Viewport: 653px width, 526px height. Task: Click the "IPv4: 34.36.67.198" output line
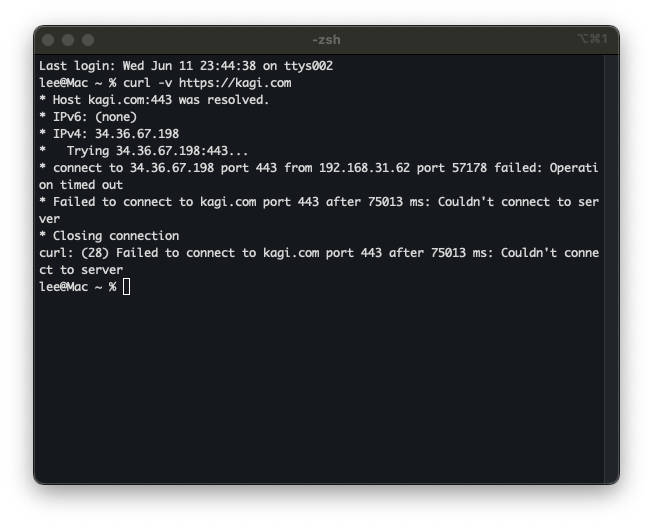pos(108,134)
